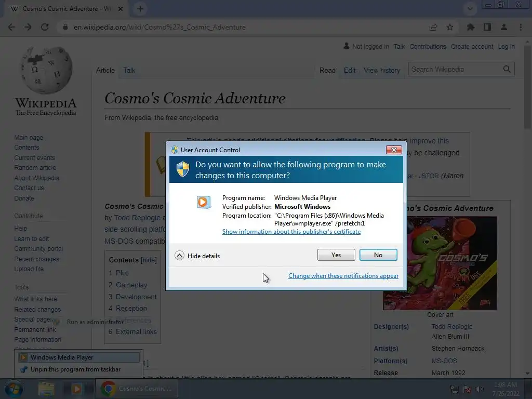Click Windows Media Player taskbar icon
Image resolution: width=532 pixels, height=399 pixels.
(77, 389)
